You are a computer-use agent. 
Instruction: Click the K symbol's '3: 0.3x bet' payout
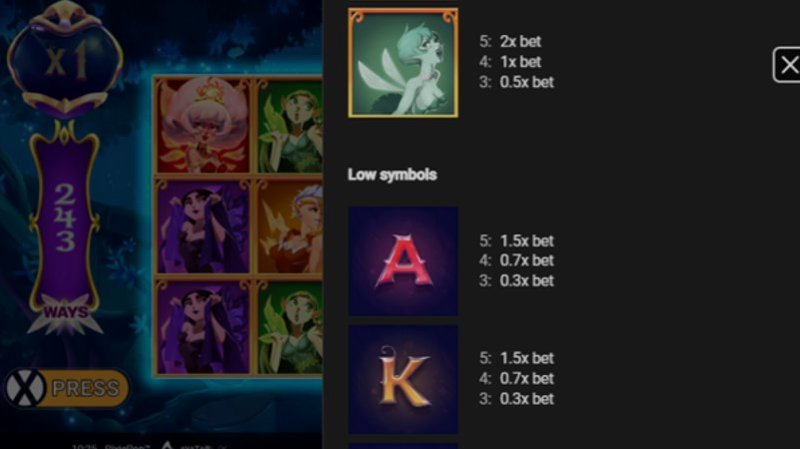(516, 398)
